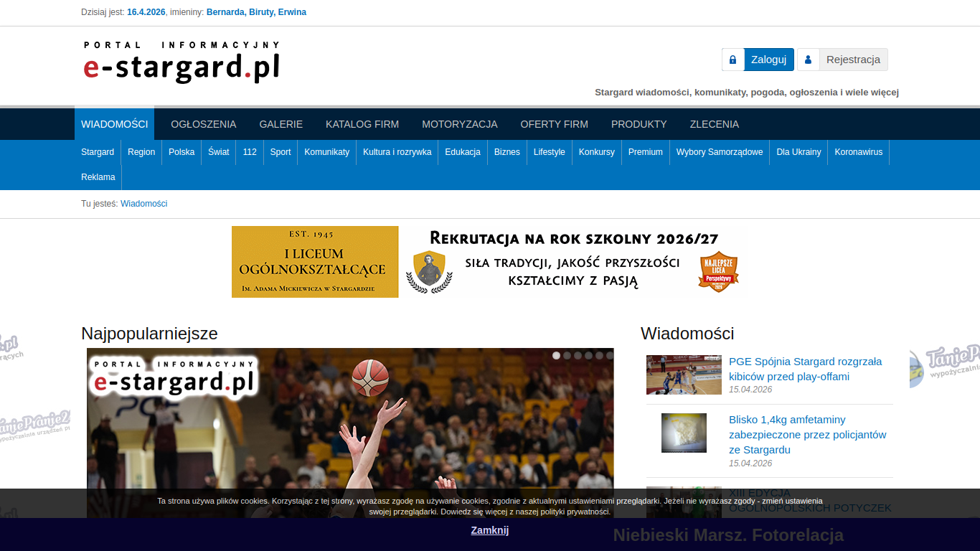Open the Dla Ukrainy category
This screenshot has height=551, width=980.
coord(798,152)
